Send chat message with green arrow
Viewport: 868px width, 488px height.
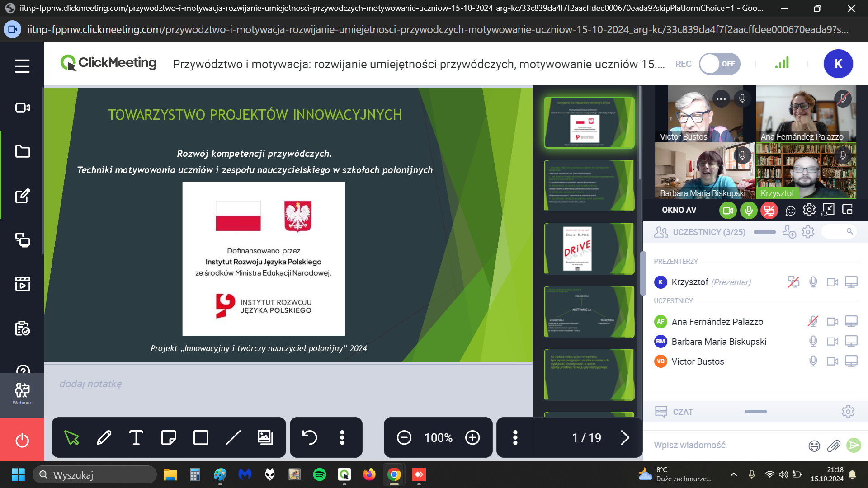854,445
